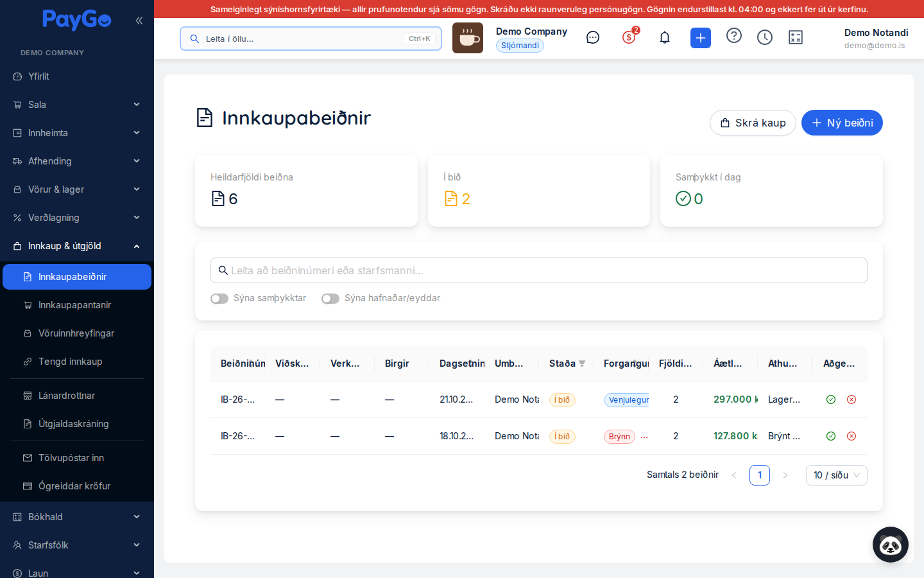Viewport: 924px width, 578px height.
Task: Click the coffee cup company logo
Action: (x=468, y=38)
